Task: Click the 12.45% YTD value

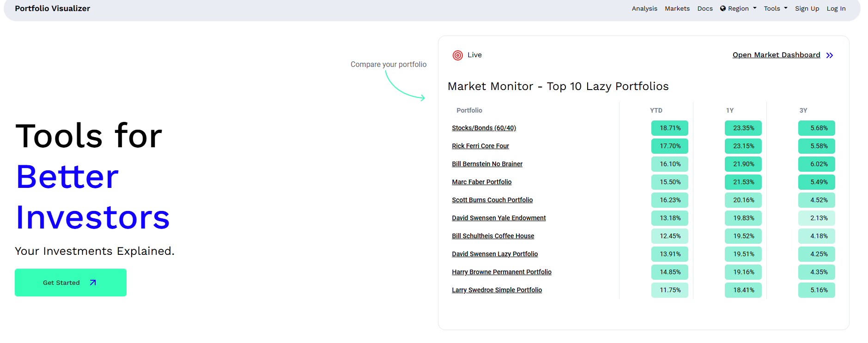Action: click(670, 236)
